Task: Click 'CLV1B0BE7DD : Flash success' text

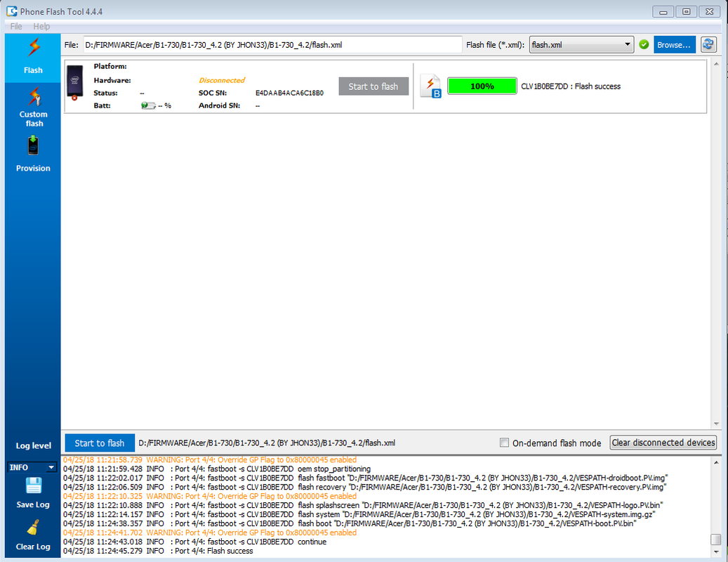Action: [x=571, y=86]
